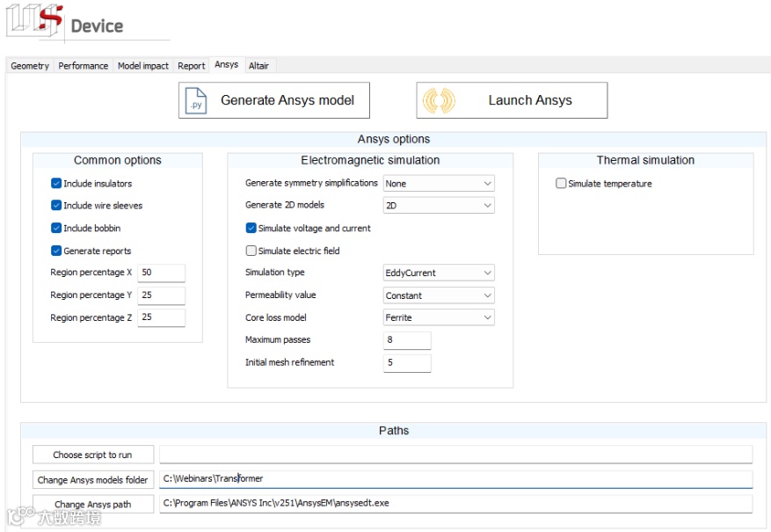Click the Ansys wave logo icon
Image resolution: width=771 pixels, height=532 pixels.
click(439, 100)
